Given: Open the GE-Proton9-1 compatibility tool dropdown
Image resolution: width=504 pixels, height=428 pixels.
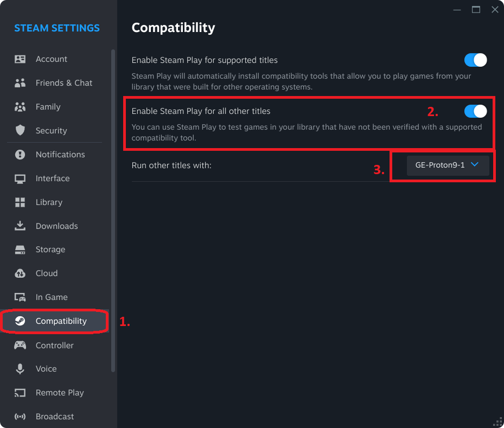Looking at the screenshot, I should [x=448, y=165].
